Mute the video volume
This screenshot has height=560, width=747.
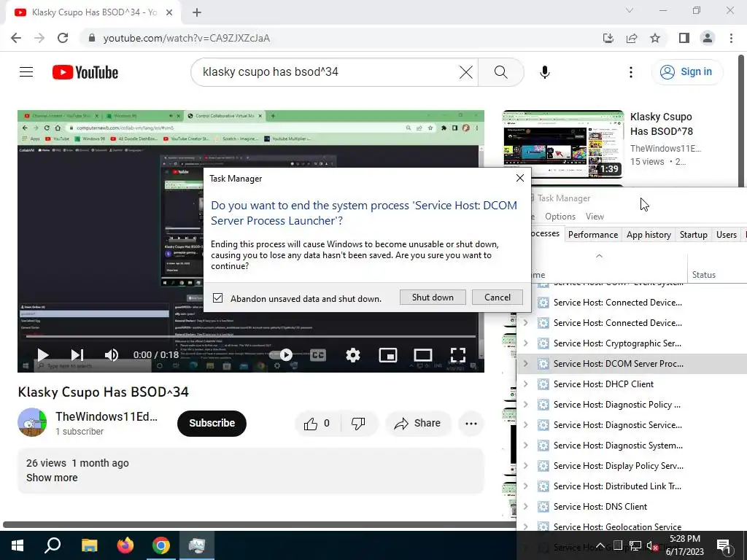pyautogui.click(x=112, y=355)
